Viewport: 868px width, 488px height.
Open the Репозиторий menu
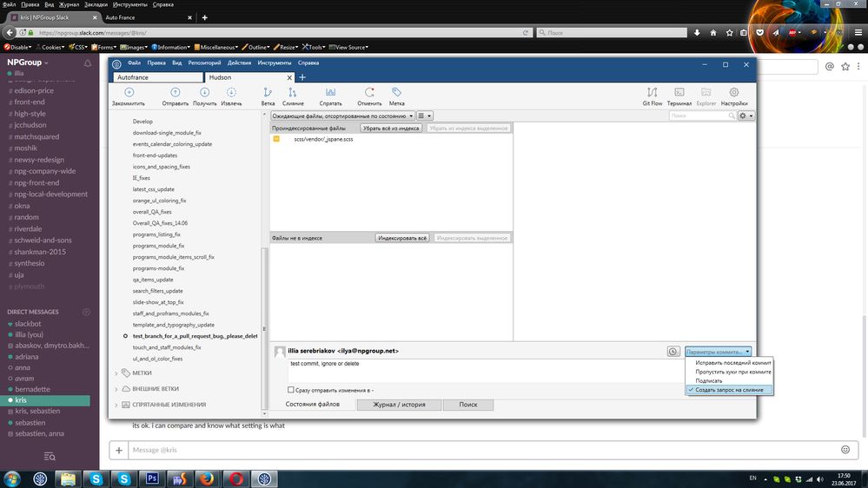pos(204,63)
